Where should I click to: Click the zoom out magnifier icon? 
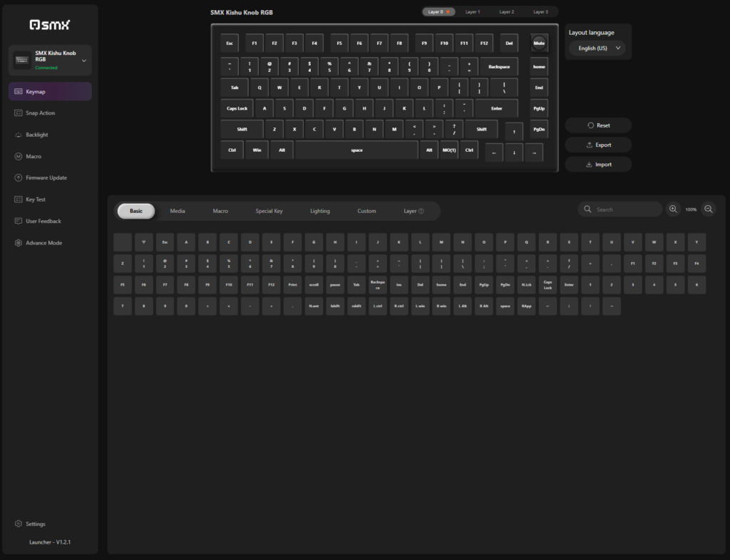709,209
